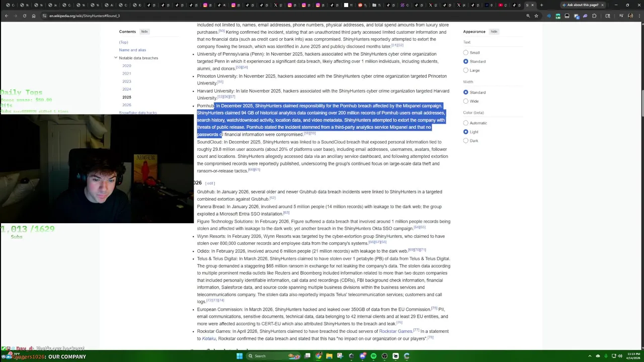
Task: Show hidden system tray icons
Action: coord(590,356)
